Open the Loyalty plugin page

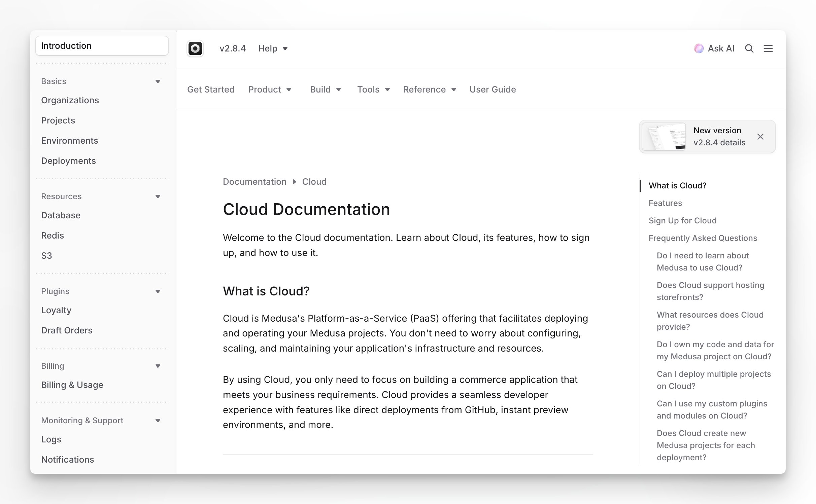(56, 310)
